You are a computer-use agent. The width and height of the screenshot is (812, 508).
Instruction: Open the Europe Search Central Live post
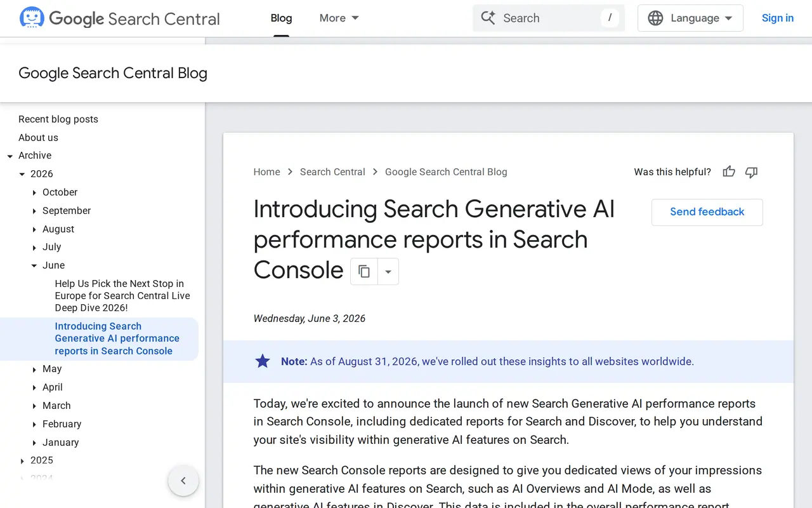click(x=122, y=296)
